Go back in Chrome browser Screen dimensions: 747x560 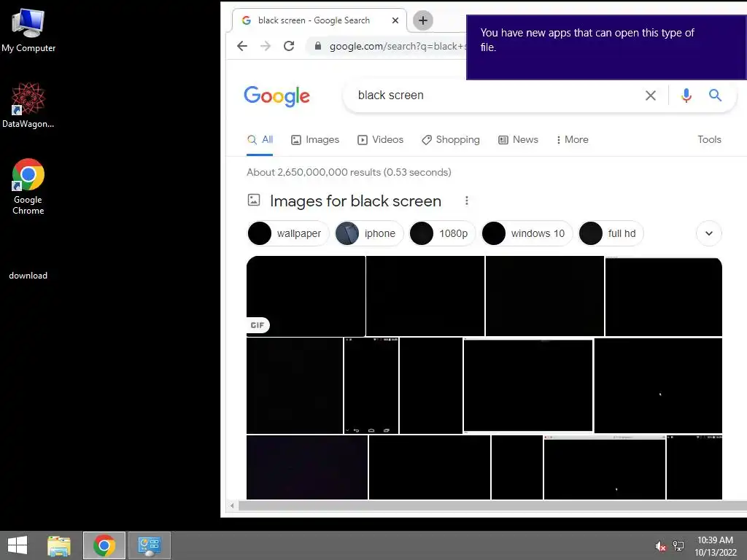pos(242,46)
